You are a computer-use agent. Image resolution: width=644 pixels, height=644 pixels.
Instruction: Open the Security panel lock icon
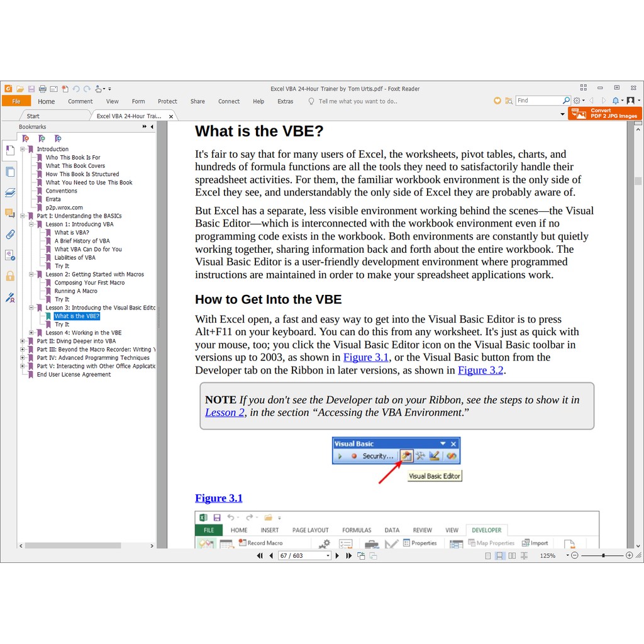tap(9, 276)
